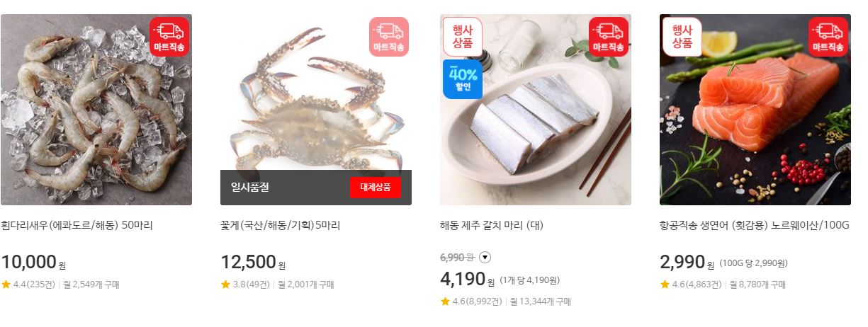Open the 항공직송 생연어 product title
The width and height of the screenshot is (868, 327).
pyautogui.click(x=755, y=226)
